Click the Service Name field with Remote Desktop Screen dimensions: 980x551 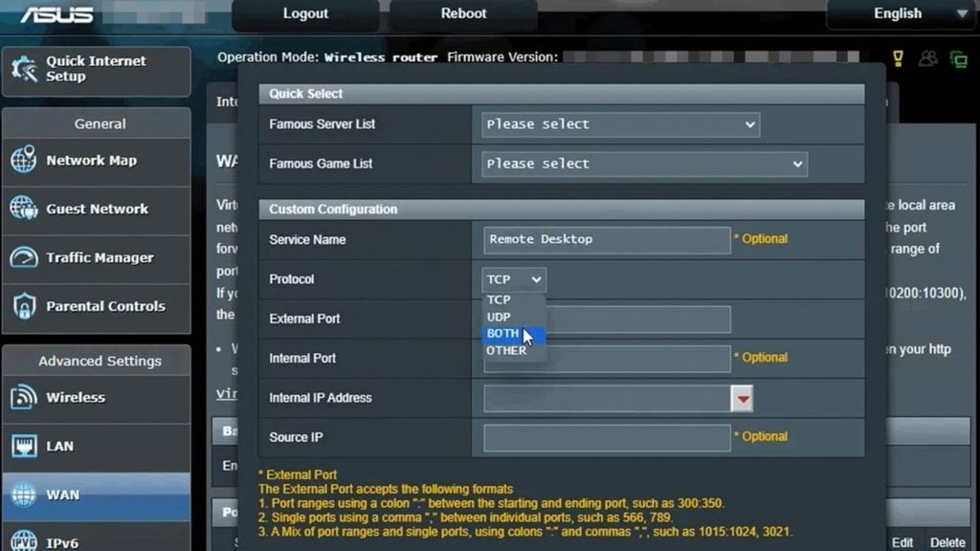pyautogui.click(x=607, y=240)
